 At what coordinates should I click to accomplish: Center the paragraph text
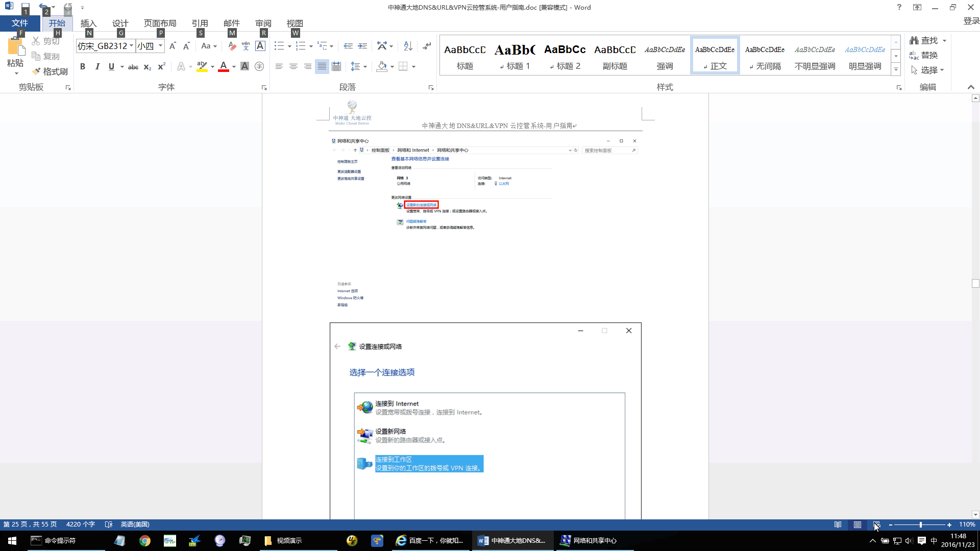[293, 67]
